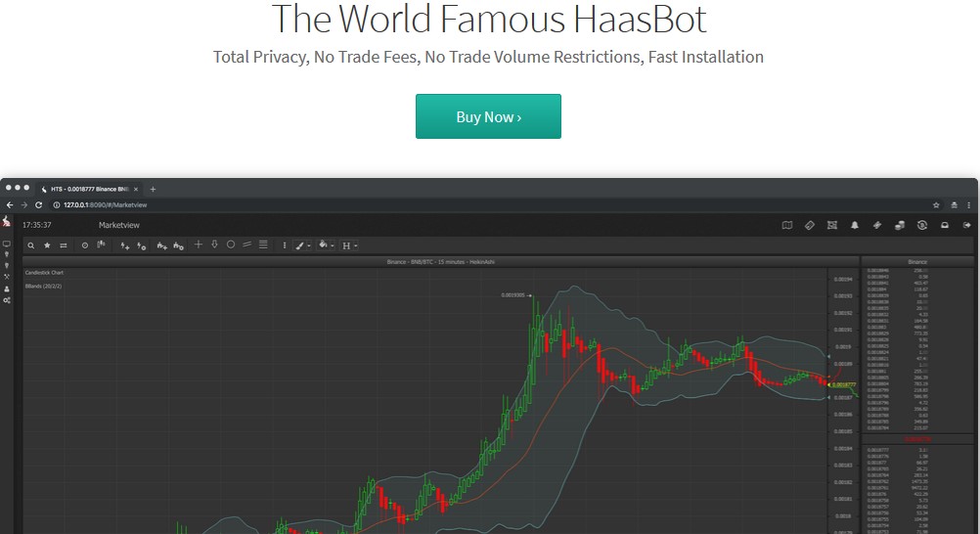Click the coins stack icon
Screen dimensions: 980x534
(x=900, y=225)
